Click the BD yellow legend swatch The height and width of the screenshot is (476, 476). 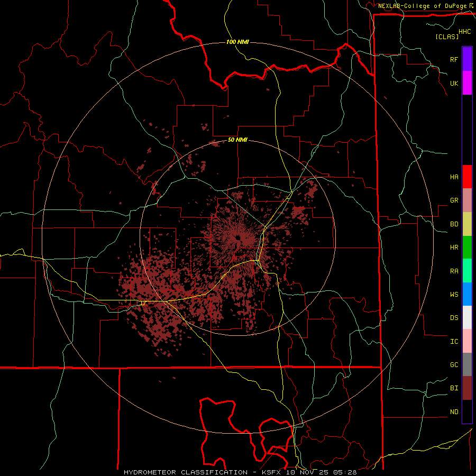tap(467, 224)
